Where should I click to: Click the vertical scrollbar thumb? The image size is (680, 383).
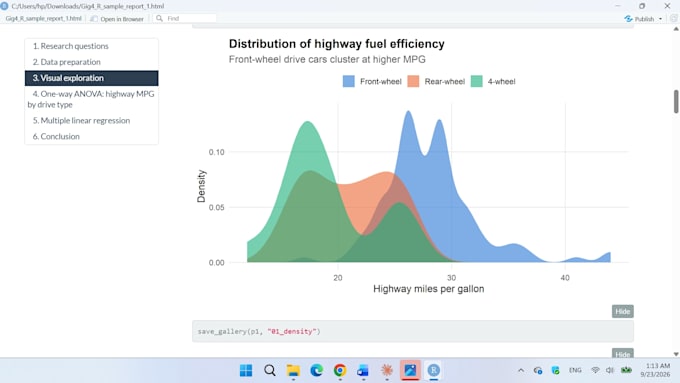coord(676,101)
